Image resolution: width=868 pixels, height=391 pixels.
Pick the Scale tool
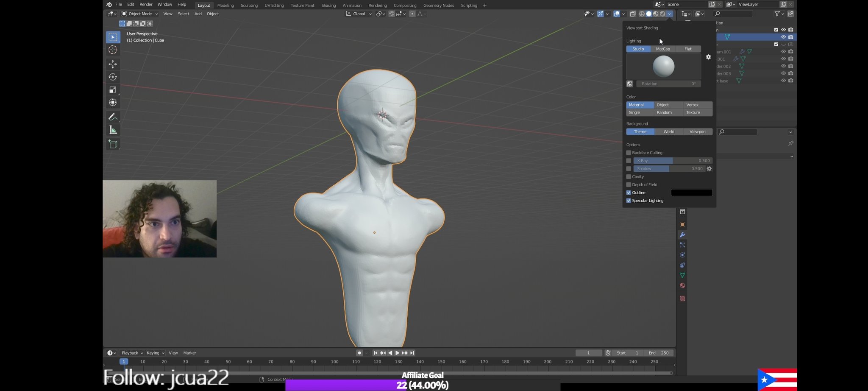click(x=113, y=90)
